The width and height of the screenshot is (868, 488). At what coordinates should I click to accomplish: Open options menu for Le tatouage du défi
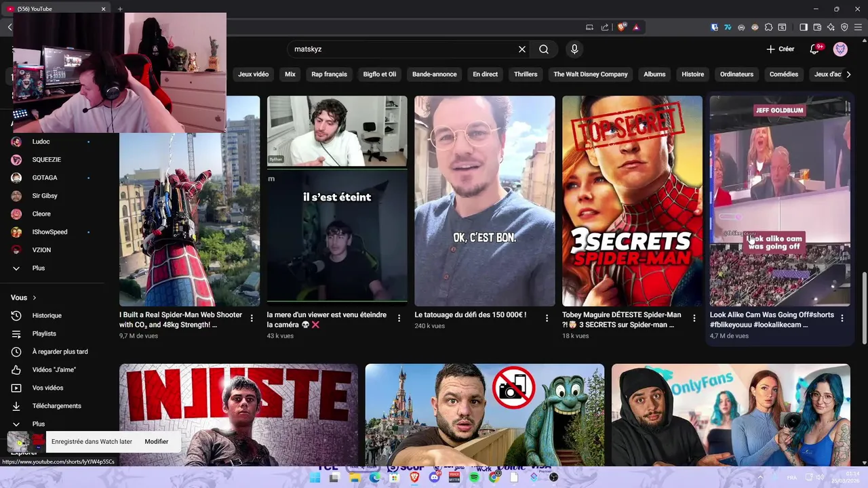(x=547, y=318)
